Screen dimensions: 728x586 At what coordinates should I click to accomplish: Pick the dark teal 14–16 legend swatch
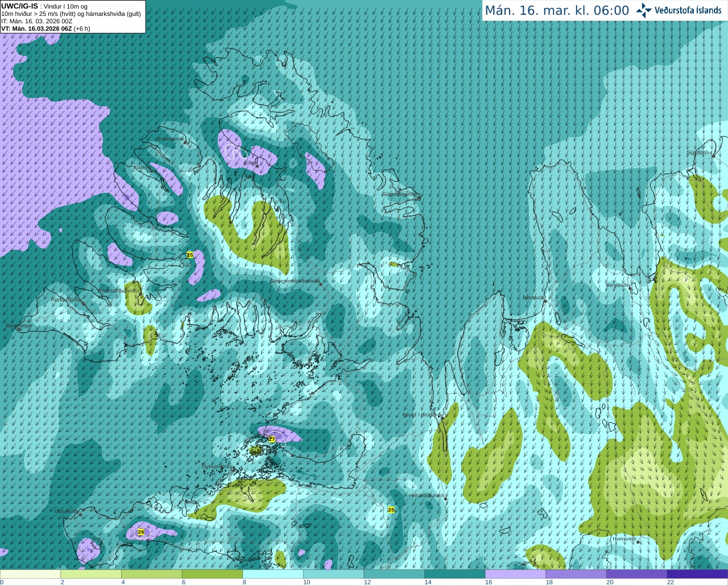point(455,574)
